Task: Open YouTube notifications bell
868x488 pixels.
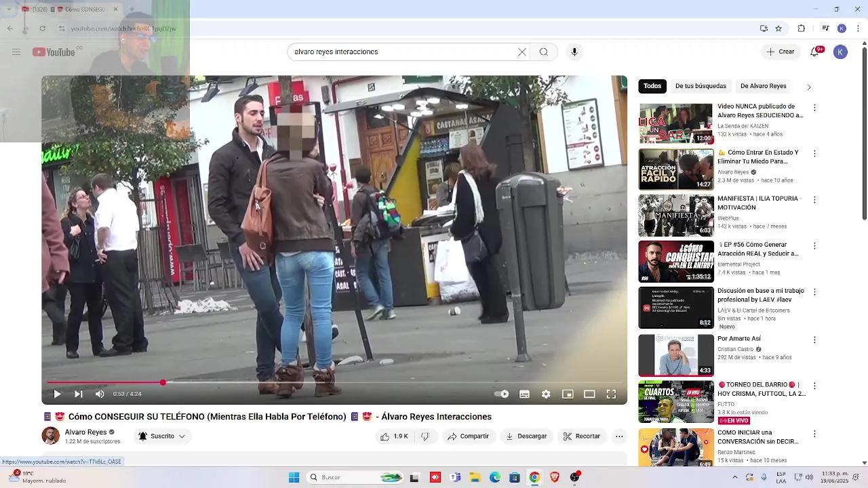Action: [x=815, y=52]
